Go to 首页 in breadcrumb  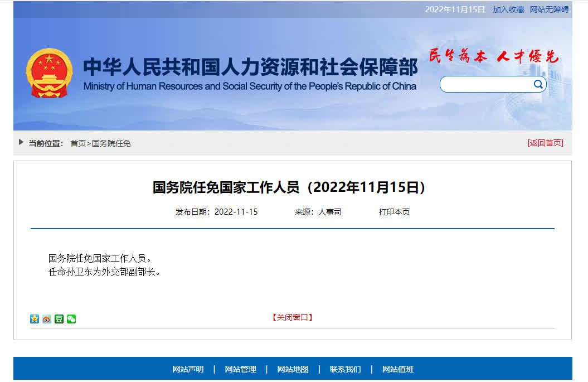click(78, 143)
